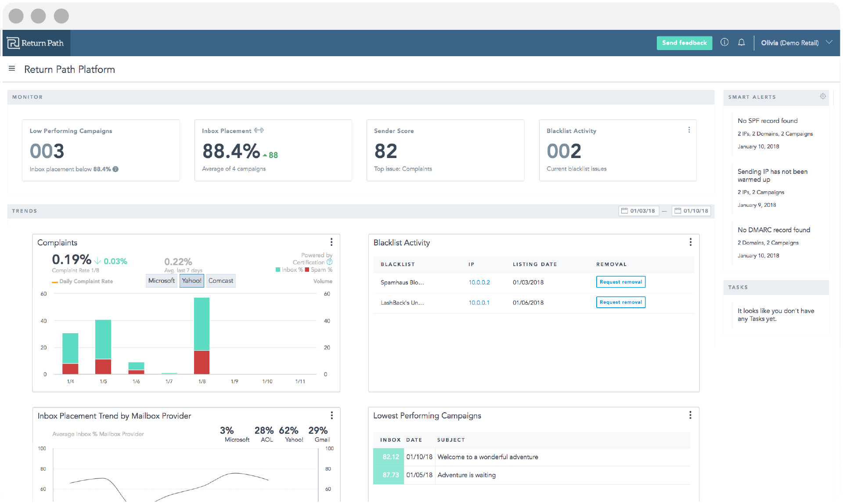843x504 pixels.
Task: Open the Sender Score card
Action: pyautogui.click(x=446, y=150)
